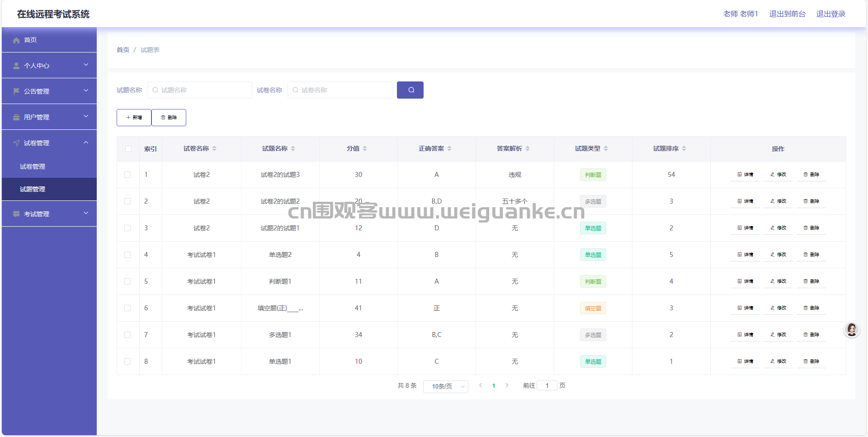Click 首页 breadcrumb link
This screenshot has width=868, height=437.
(x=123, y=50)
